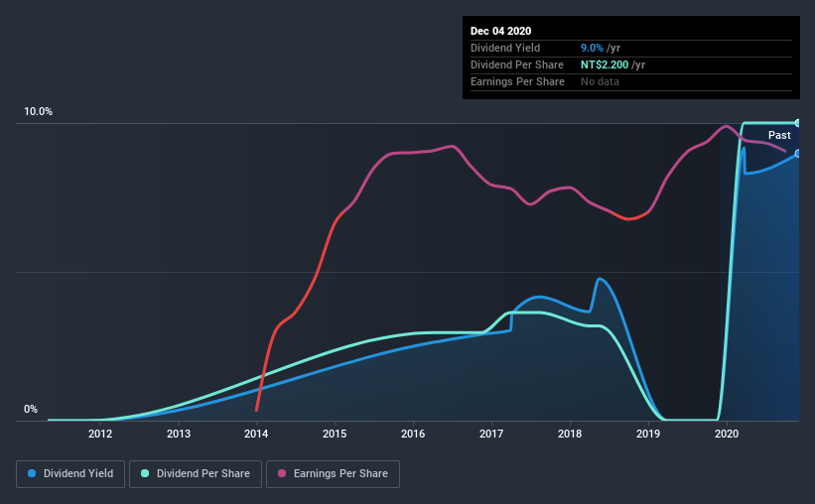Image resolution: width=815 pixels, height=504 pixels.
Task: Toggle the Earnings Per Share legend button
Action: click(333, 474)
